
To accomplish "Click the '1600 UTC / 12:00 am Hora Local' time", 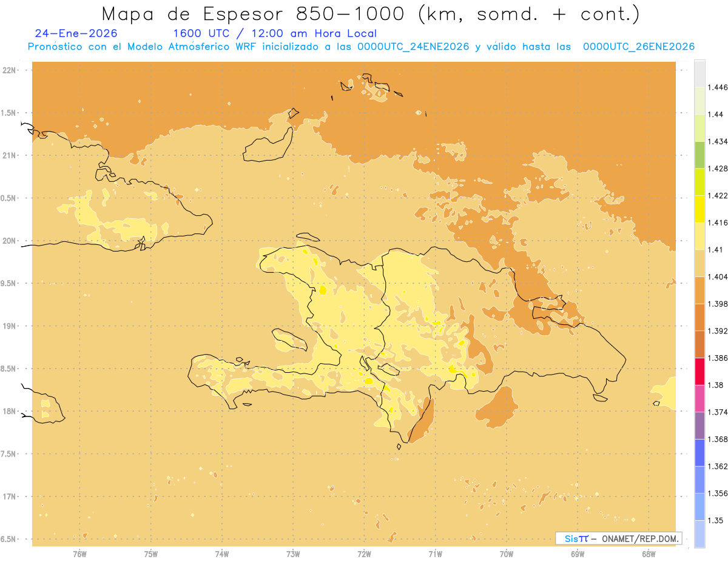I will click(275, 34).
